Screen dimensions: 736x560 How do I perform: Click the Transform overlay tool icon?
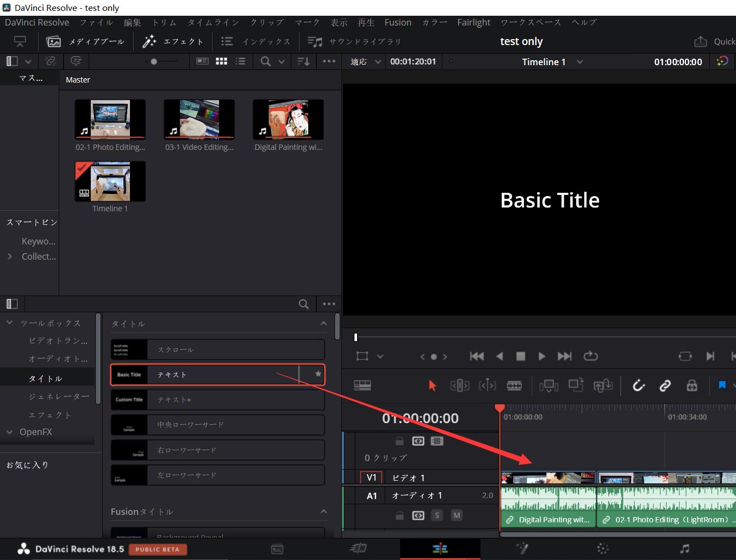click(362, 356)
